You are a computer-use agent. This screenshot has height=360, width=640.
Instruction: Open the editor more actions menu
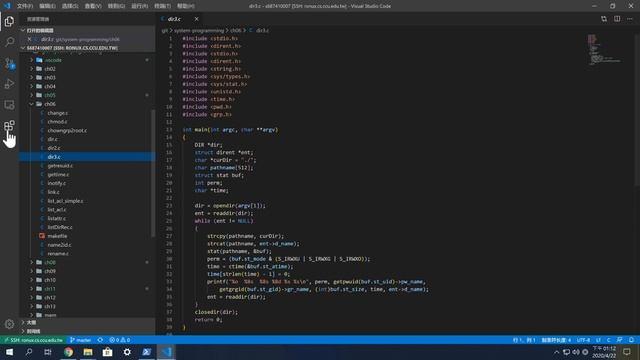(630, 19)
